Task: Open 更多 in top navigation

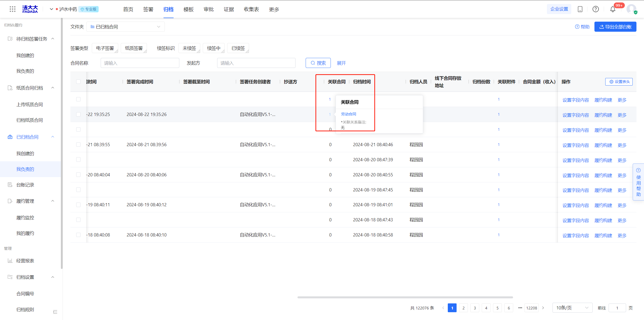Action: pyautogui.click(x=274, y=9)
